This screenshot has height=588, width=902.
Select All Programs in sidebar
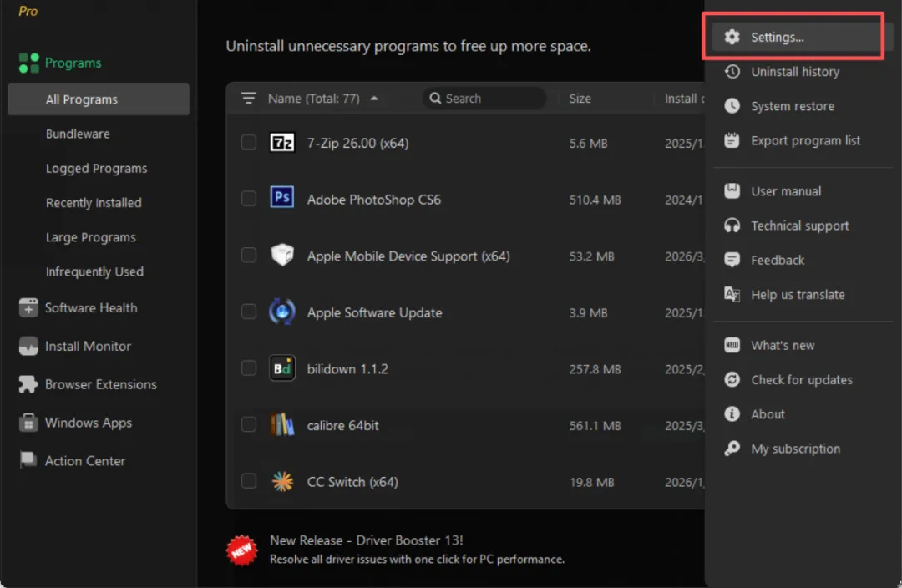[99, 99]
